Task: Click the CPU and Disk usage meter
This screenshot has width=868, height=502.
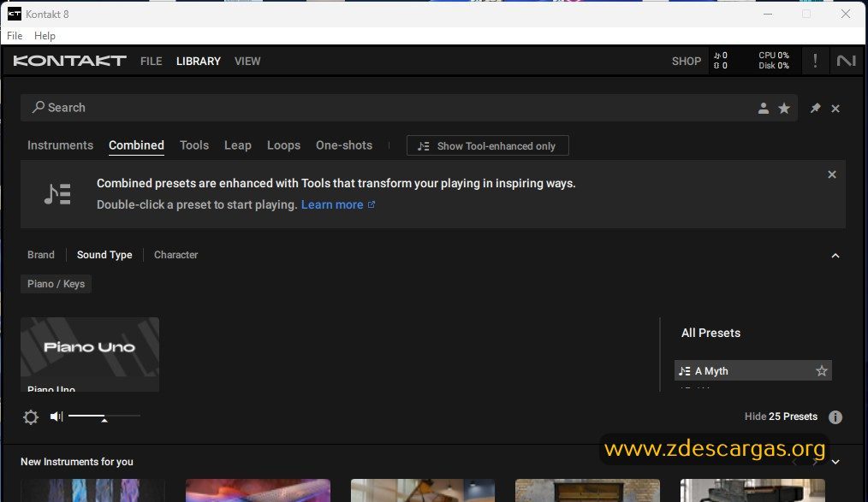Action: pyautogui.click(x=773, y=60)
